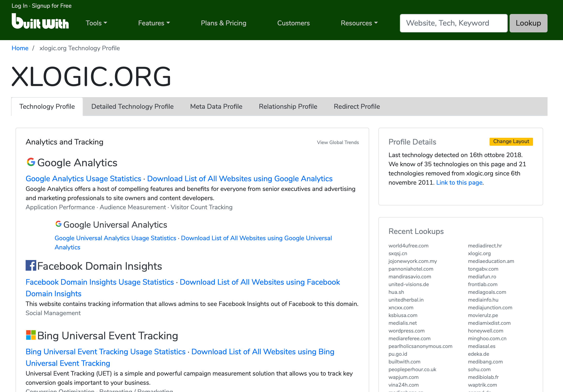The height and width of the screenshot is (392, 563).
Task: Click Signup for Free
Action: (52, 6)
